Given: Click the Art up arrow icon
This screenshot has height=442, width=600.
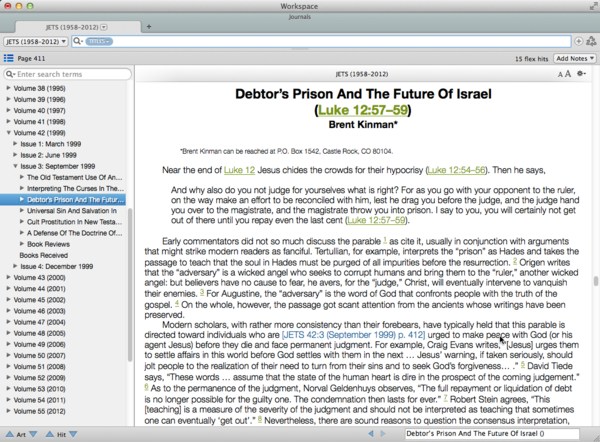Looking at the screenshot, I should 8,435.
